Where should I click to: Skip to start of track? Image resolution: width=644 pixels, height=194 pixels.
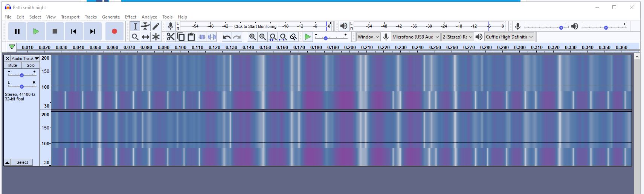click(x=74, y=31)
